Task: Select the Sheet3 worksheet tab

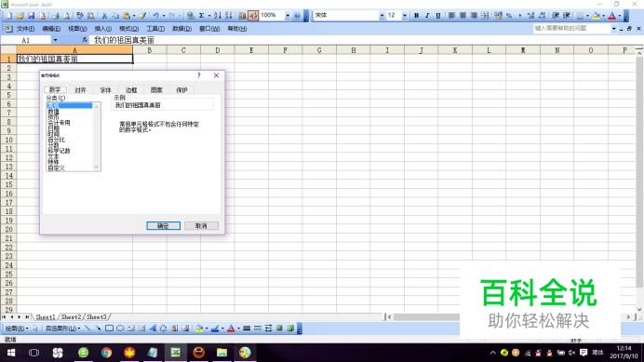Action: [x=97, y=317]
